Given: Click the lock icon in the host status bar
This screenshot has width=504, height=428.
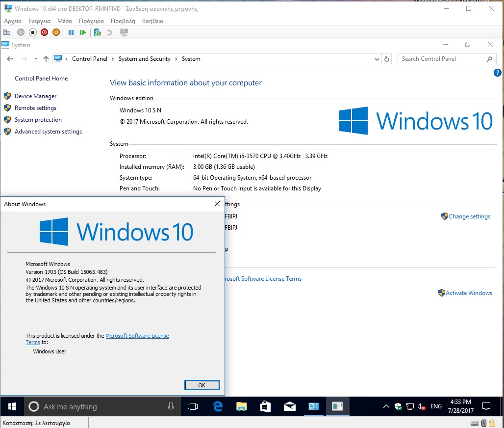Looking at the screenshot, I should pos(492,423).
